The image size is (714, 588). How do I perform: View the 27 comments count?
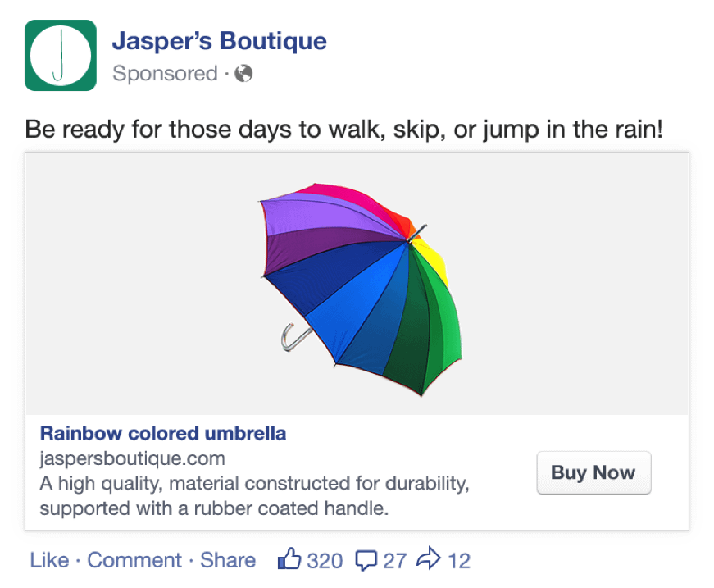click(394, 561)
